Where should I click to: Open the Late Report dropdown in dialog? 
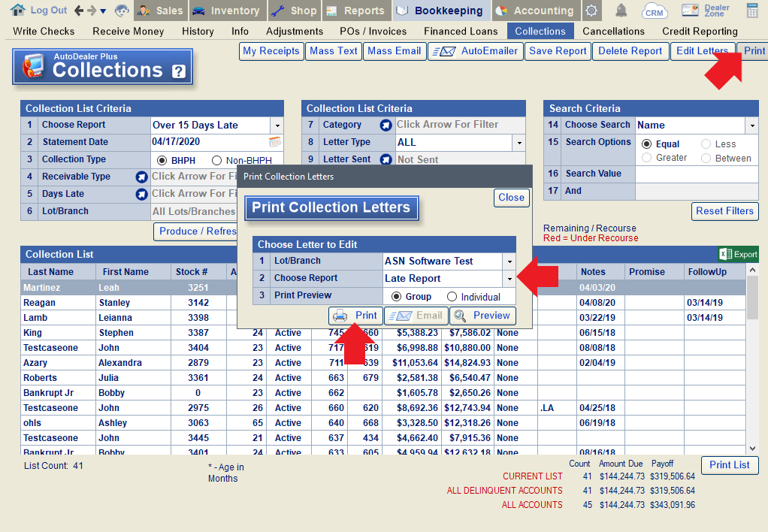click(x=509, y=280)
